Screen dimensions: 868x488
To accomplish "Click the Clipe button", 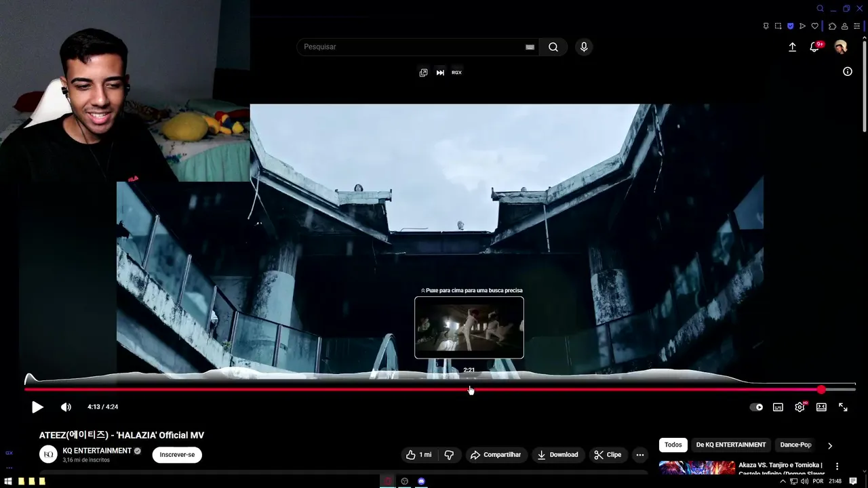I will [608, 455].
